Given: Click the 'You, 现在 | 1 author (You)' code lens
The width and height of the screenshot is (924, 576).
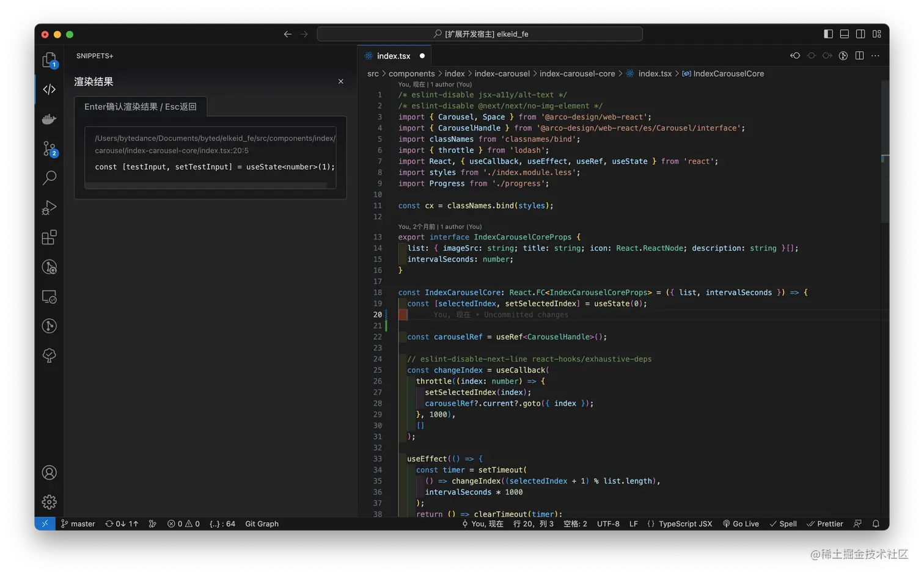Looking at the screenshot, I should click(x=435, y=84).
